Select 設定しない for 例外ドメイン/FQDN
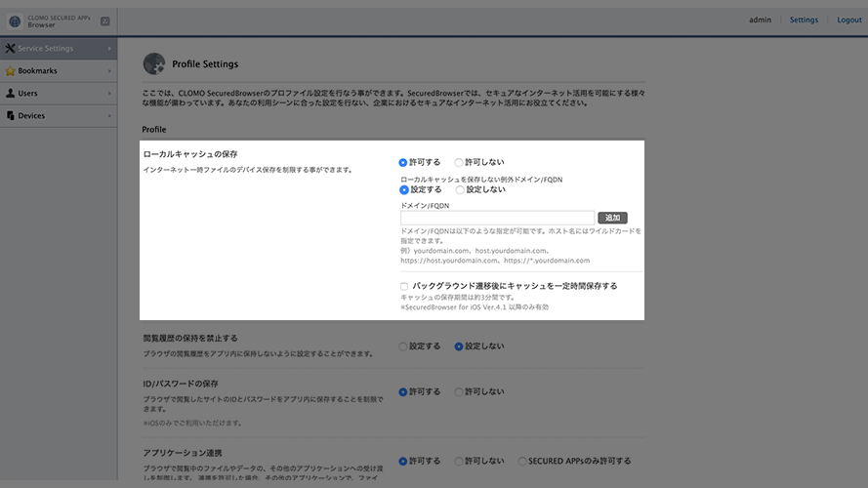The width and height of the screenshot is (868, 488). coord(460,189)
